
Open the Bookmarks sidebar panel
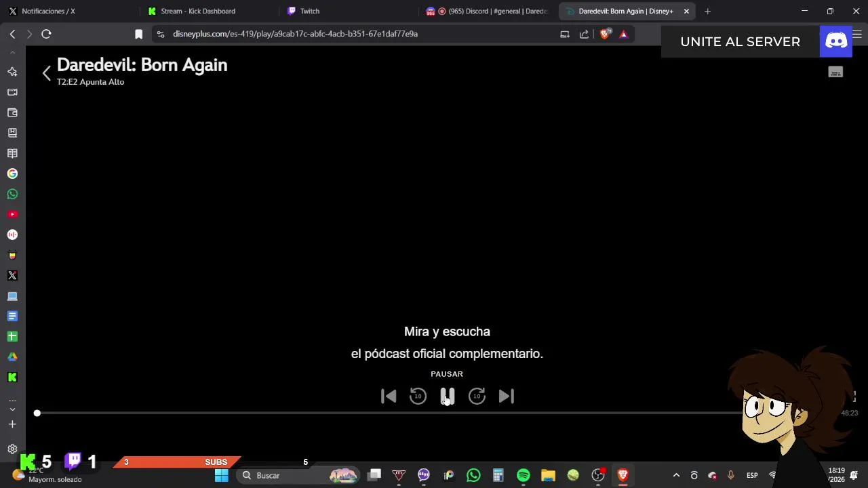pos(12,133)
